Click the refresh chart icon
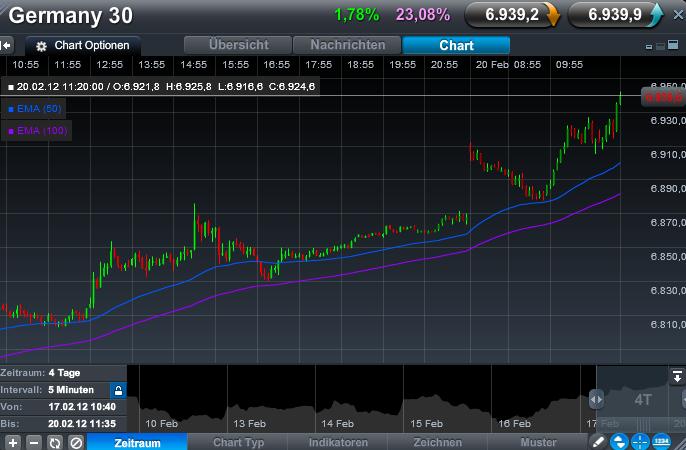This screenshot has height=450, width=686. 55,443
